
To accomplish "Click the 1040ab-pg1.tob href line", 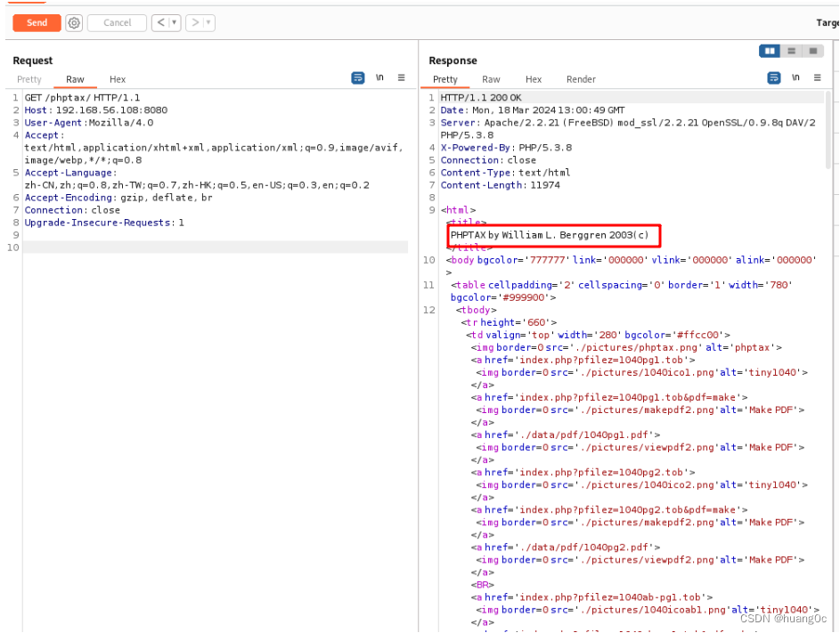I will coord(591,597).
